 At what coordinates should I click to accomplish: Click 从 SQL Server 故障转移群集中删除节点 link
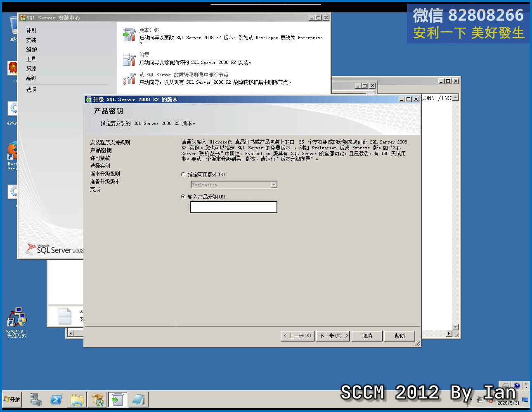184,75
